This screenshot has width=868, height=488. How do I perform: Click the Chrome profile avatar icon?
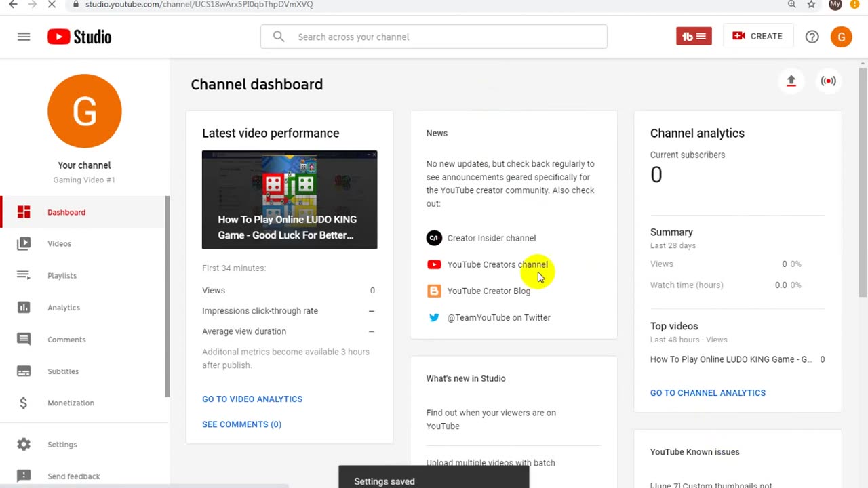tap(835, 4)
